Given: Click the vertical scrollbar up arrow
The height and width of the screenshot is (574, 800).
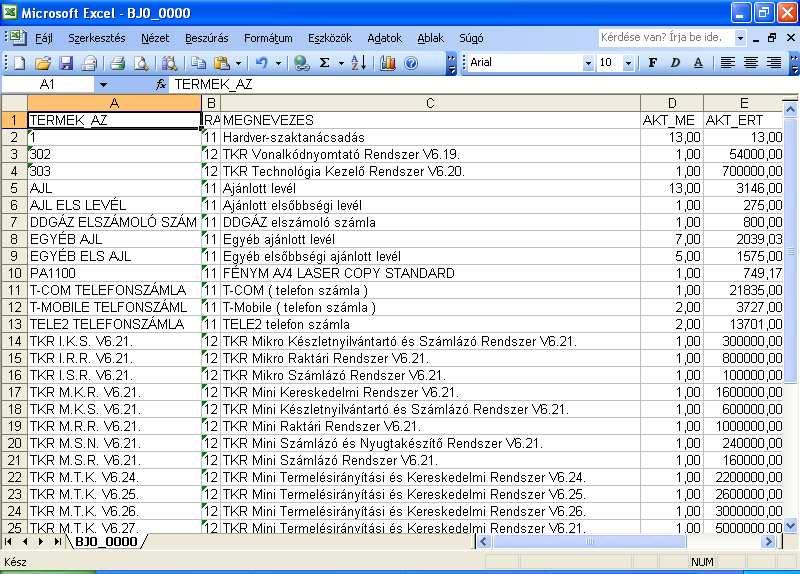Looking at the screenshot, I should click(x=790, y=109).
